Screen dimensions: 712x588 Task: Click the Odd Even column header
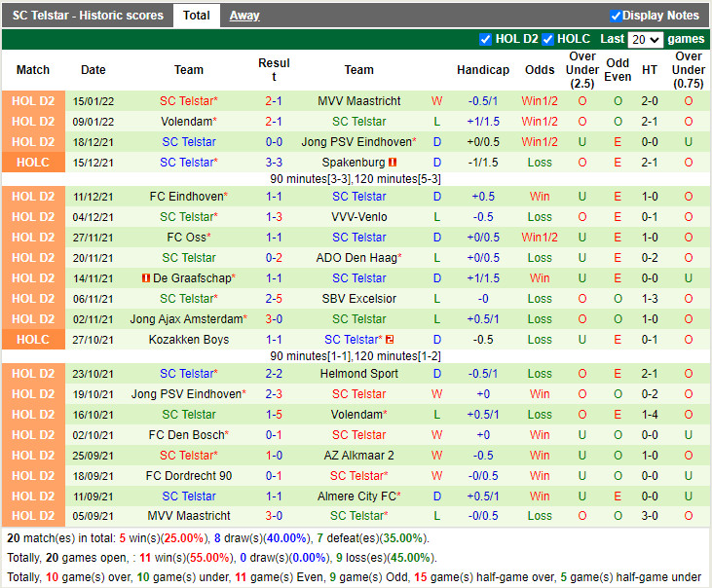[x=618, y=70]
